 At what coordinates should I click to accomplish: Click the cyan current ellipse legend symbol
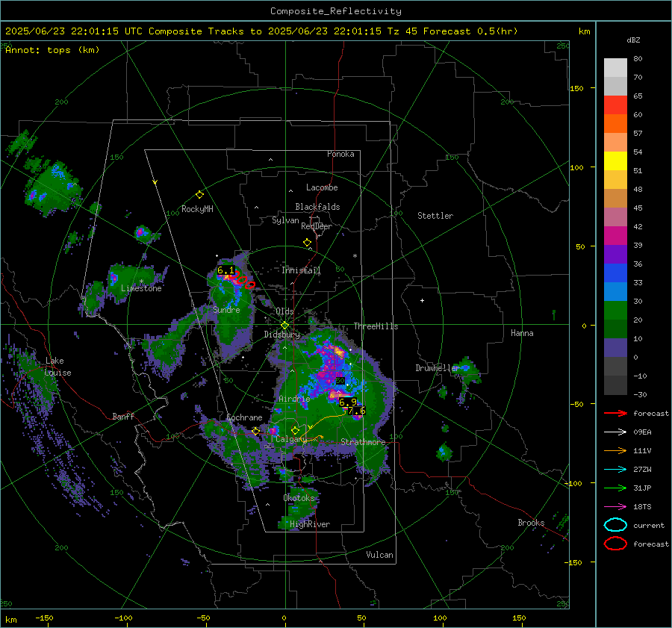(615, 525)
